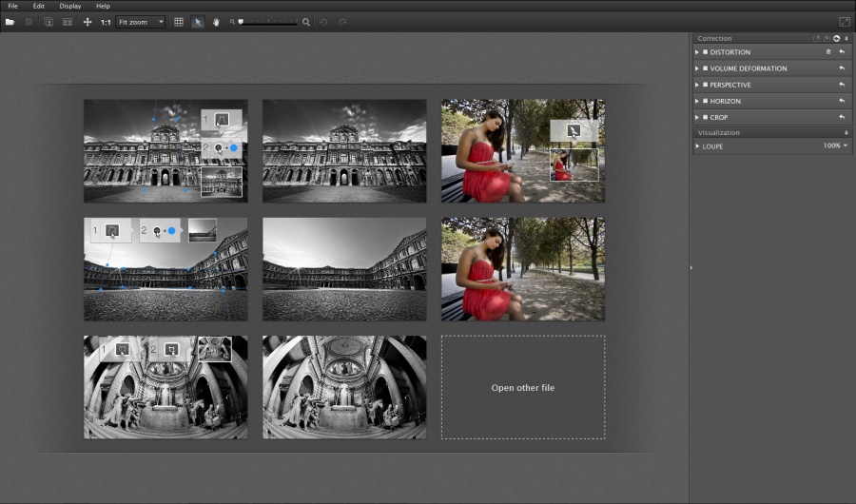Select the hand pan tool
Screen dimensions: 856x504
tap(216, 22)
